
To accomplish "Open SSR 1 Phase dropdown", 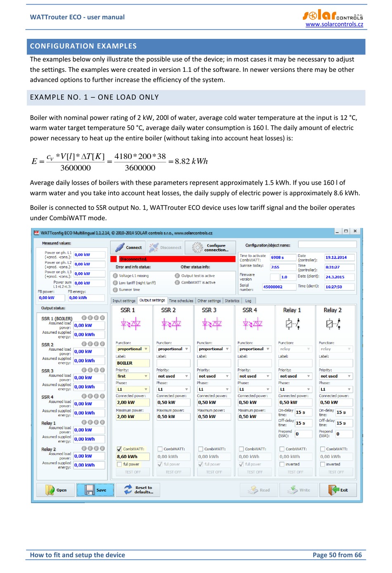I will 132,389.
